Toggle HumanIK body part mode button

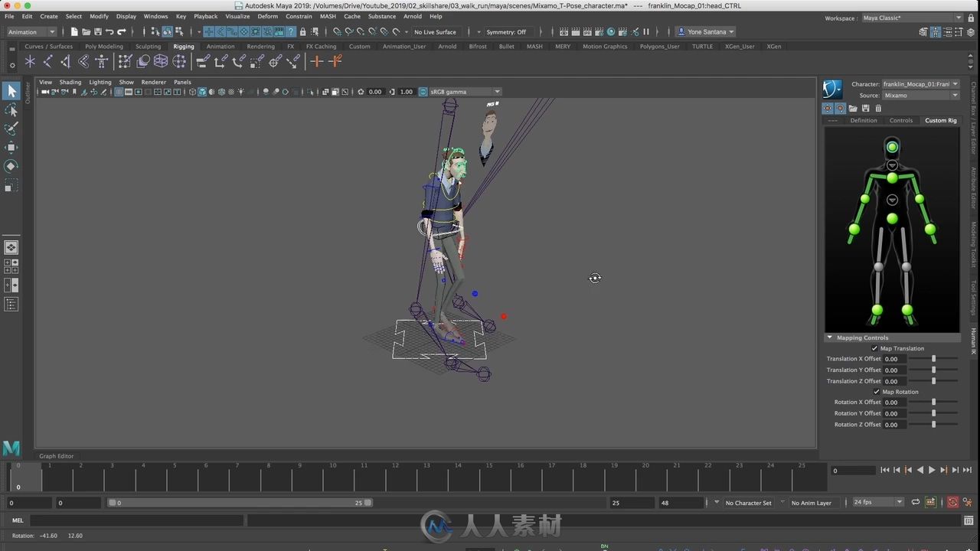[840, 109]
